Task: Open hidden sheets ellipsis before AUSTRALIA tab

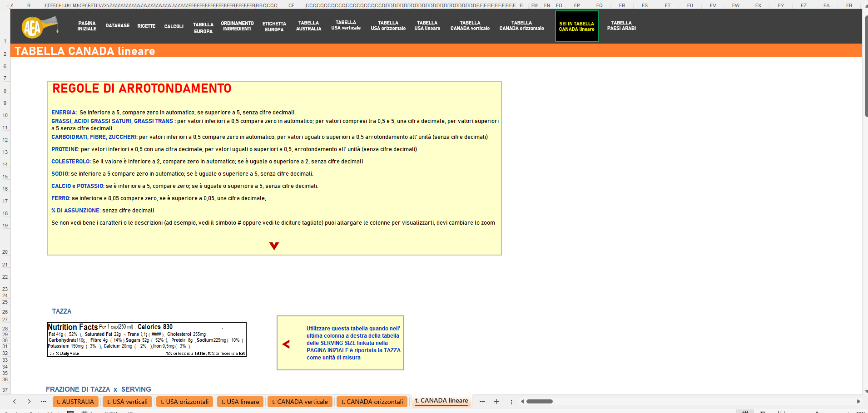Action: (x=43, y=401)
